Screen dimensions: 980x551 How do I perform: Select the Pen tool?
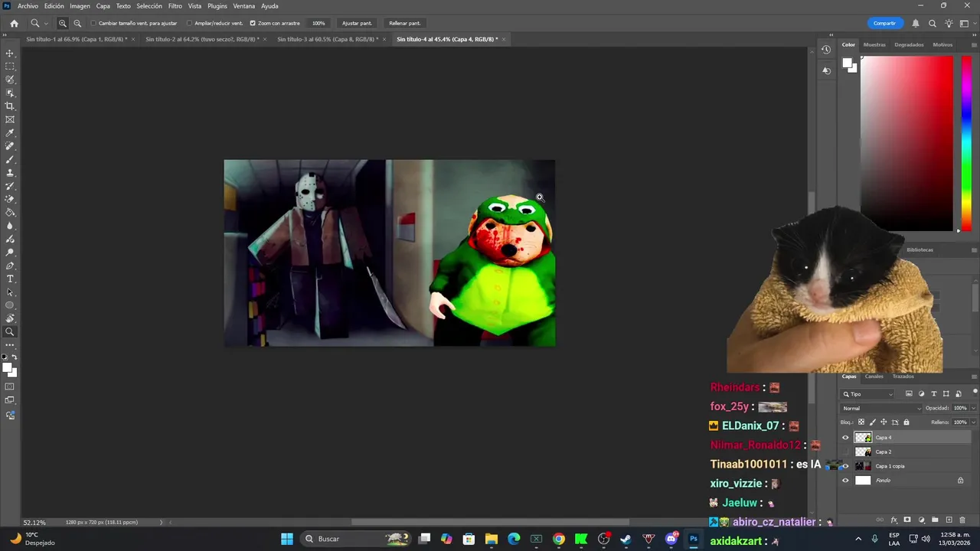coord(10,266)
